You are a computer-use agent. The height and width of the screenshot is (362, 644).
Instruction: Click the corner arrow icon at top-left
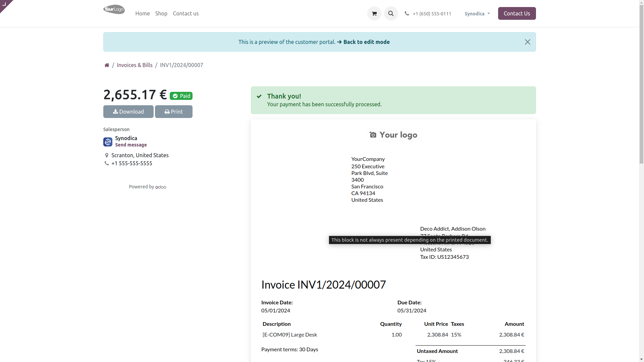pyautogui.click(x=4, y=4)
